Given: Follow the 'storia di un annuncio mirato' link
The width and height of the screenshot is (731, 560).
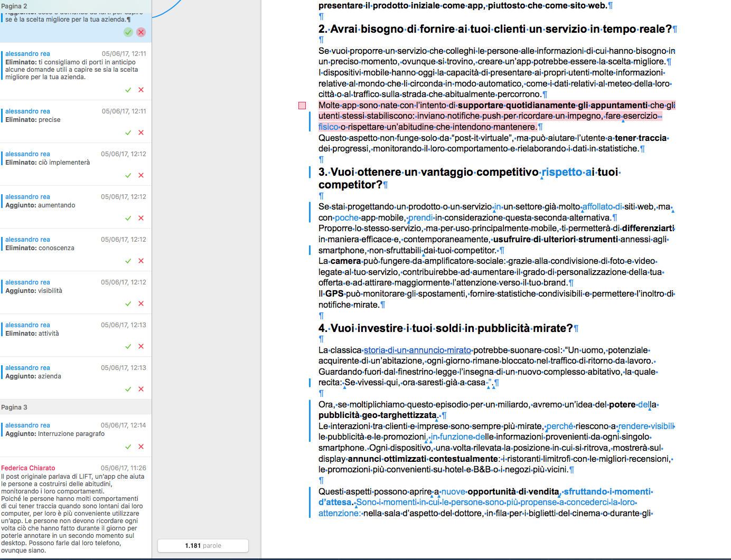Looking at the screenshot, I should [x=417, y=350].
